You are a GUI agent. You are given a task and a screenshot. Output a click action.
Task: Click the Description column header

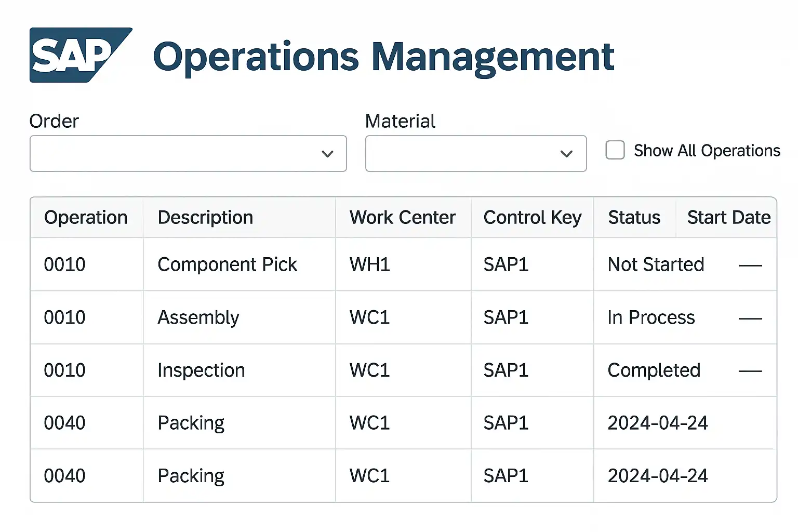click(205, 218)
